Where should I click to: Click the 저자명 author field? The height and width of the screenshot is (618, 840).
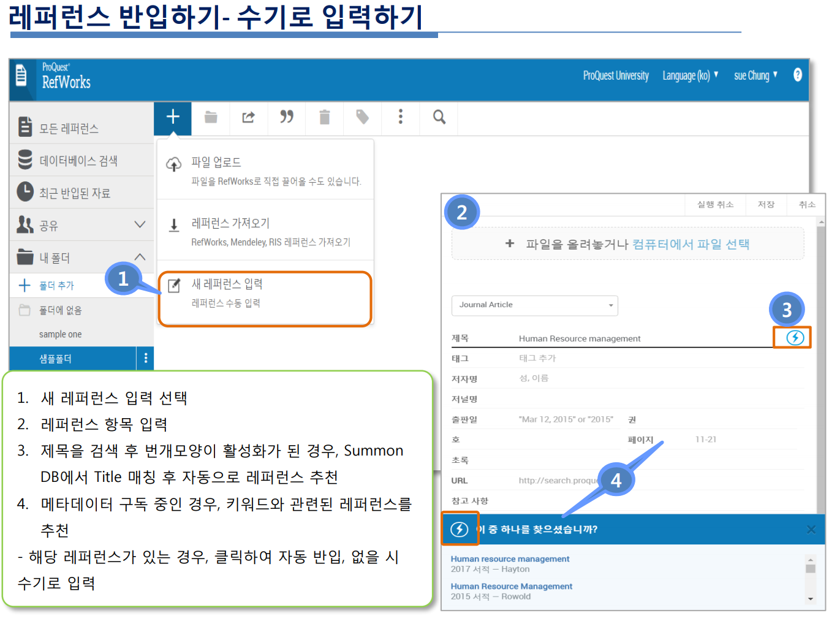click(660, 378)
